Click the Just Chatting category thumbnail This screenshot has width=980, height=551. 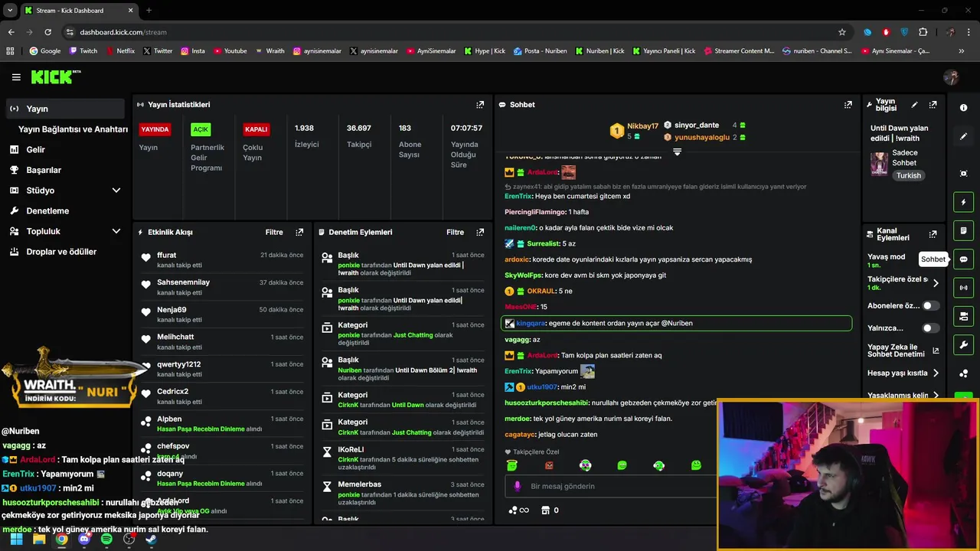(879, 164)
